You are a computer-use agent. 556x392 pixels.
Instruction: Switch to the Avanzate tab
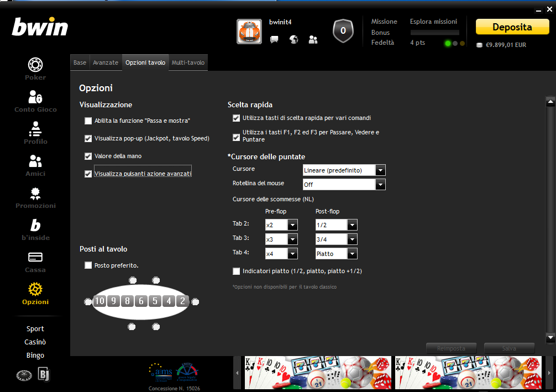tap(106, 62)
